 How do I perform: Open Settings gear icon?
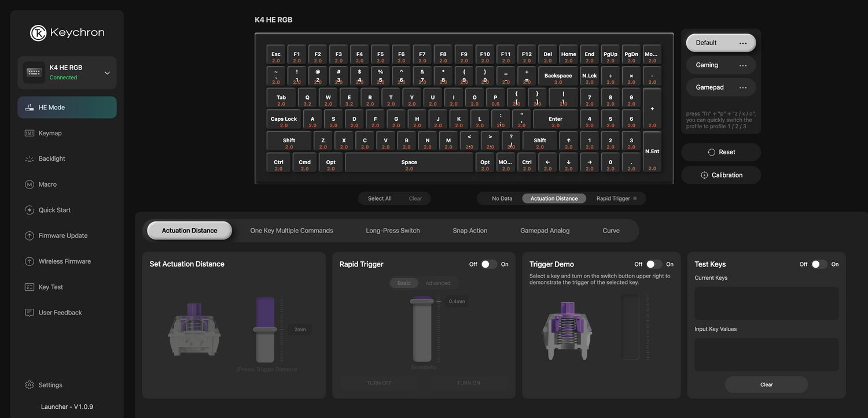pyautogui.click(x=30, y=385)
